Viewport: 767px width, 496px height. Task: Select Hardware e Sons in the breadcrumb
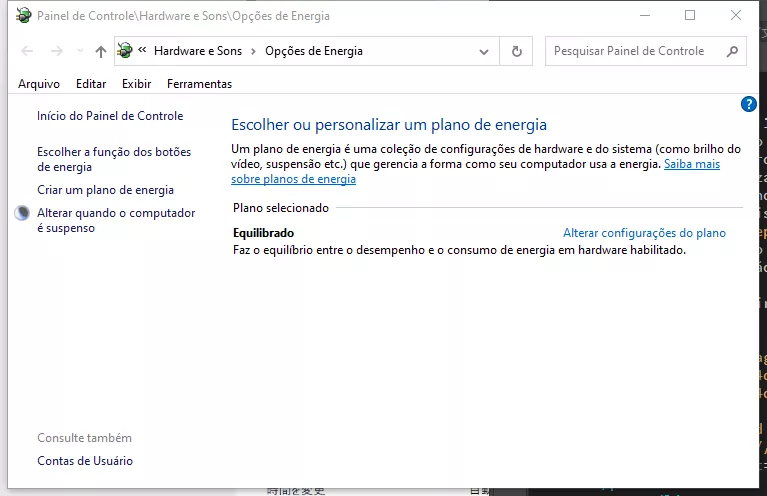198,51
